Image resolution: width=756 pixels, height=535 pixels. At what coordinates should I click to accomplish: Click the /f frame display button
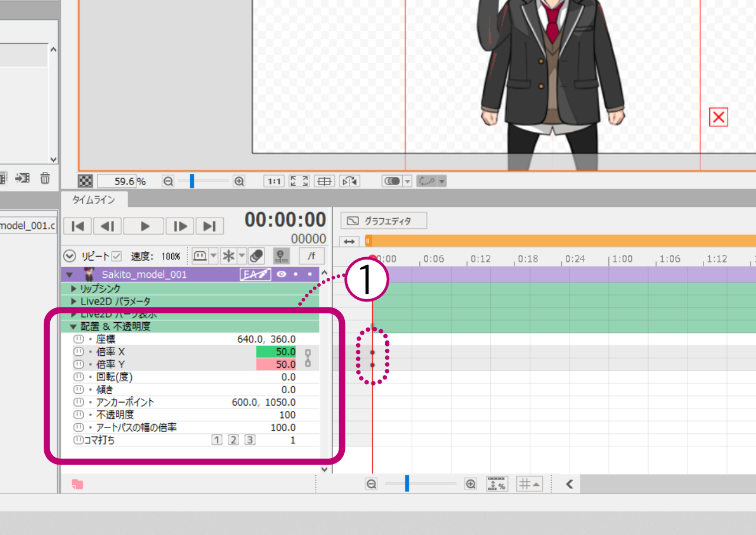point(311,256)
